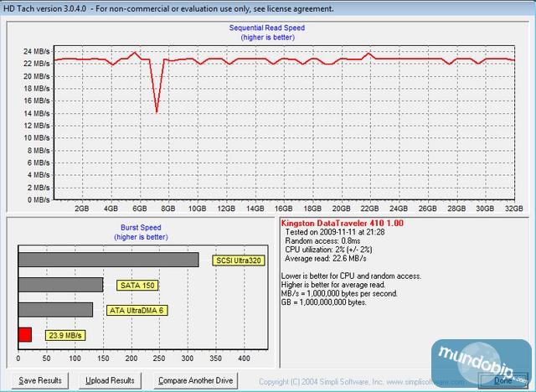Click the 'Tested on 2009-11-11 at 21:28' line
536x392 pixels.
click(x=335, y=232)
